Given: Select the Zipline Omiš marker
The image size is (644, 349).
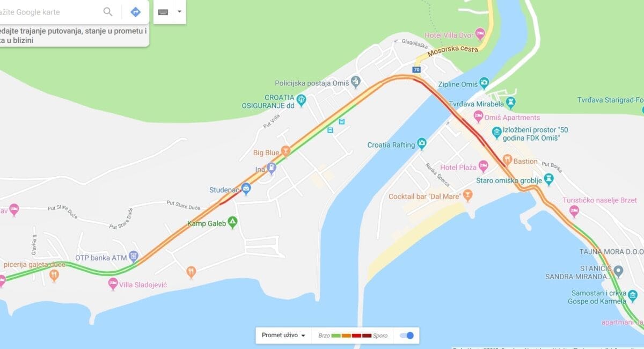Looking at the screenshot, I should 484,83.
